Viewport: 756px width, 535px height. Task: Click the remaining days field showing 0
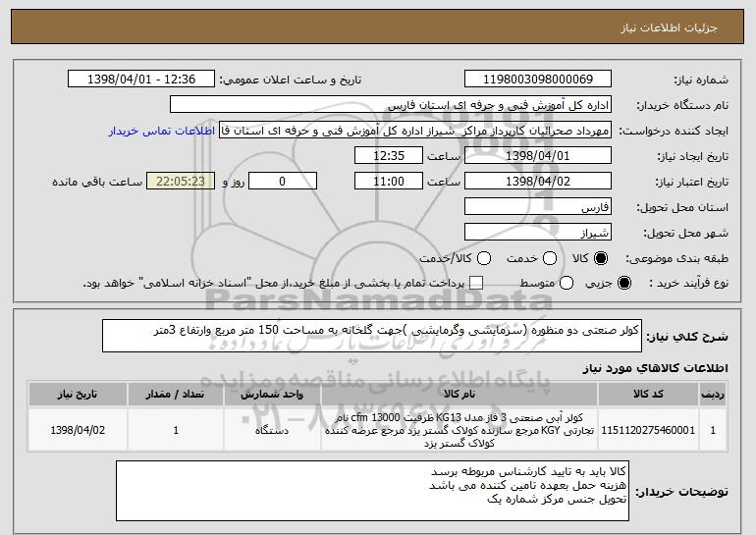[x=283, y=182]
